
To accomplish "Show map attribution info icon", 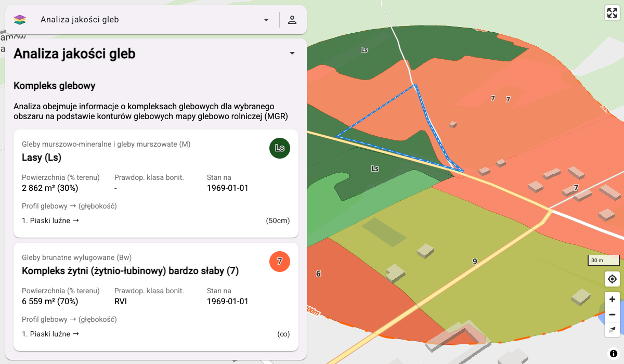I will coord(614,353).
